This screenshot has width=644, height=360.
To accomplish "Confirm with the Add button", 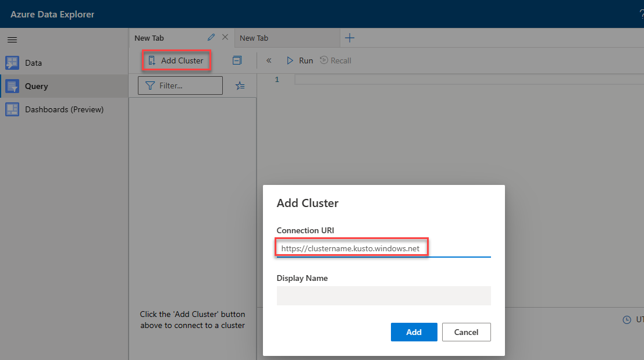I will pyautogui.click(x=414, y=332).
